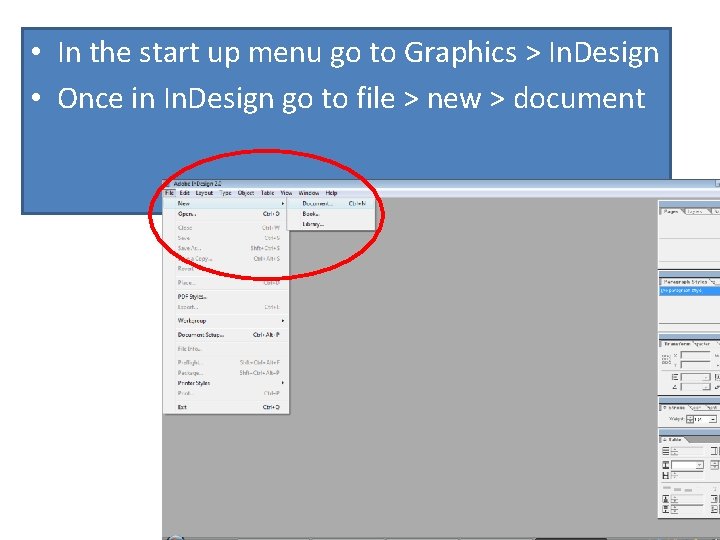Expand the Workgroup submenu
The image size is (720, 540).
226,321
